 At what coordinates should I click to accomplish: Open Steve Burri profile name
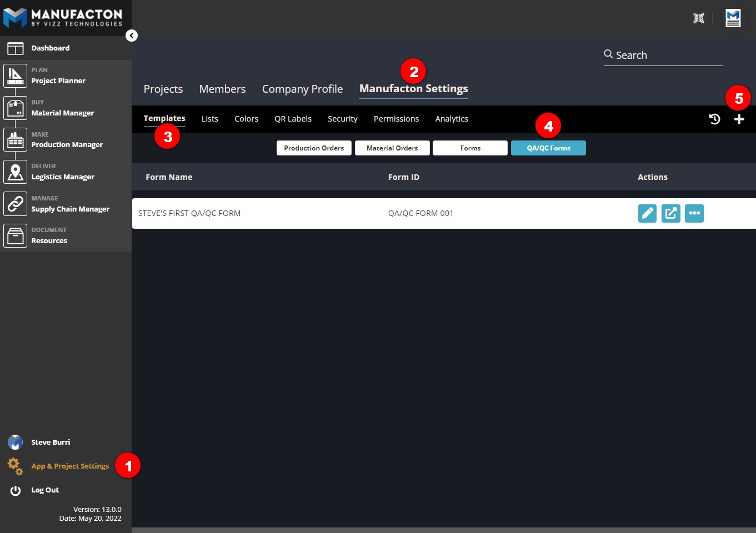click(51, 443)
